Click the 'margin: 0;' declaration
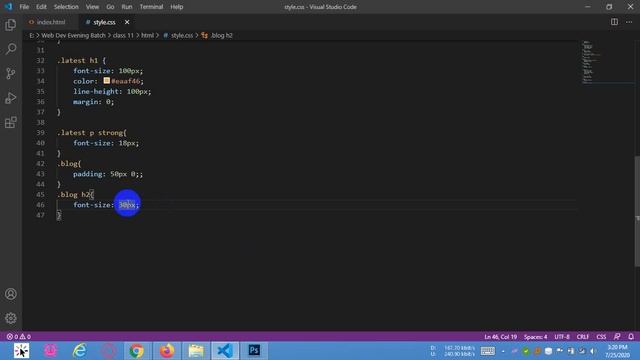The height and width of the screenshot is (360, 640). point(93,102)
